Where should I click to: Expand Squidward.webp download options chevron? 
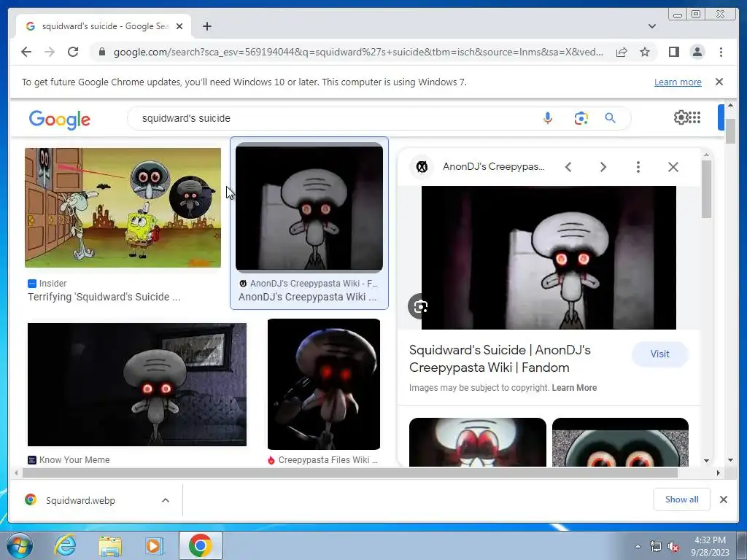point(166,500)
